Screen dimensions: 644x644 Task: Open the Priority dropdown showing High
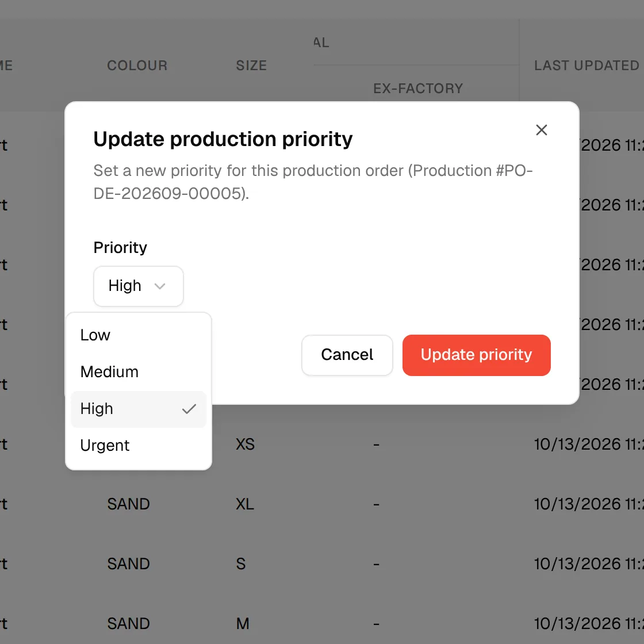[x=139, y=286]
